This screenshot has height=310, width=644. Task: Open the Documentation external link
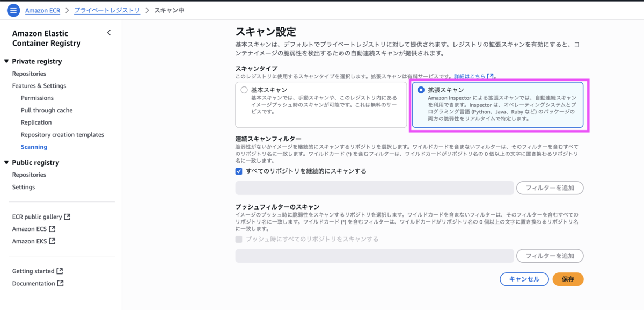(x=38, y=283)
